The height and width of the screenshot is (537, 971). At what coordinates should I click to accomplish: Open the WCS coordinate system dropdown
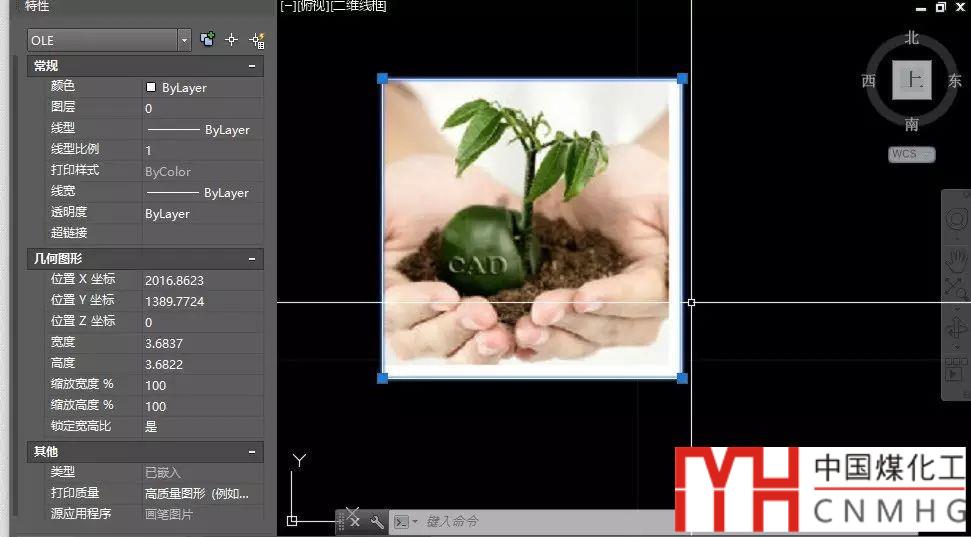tap(911, 154)
